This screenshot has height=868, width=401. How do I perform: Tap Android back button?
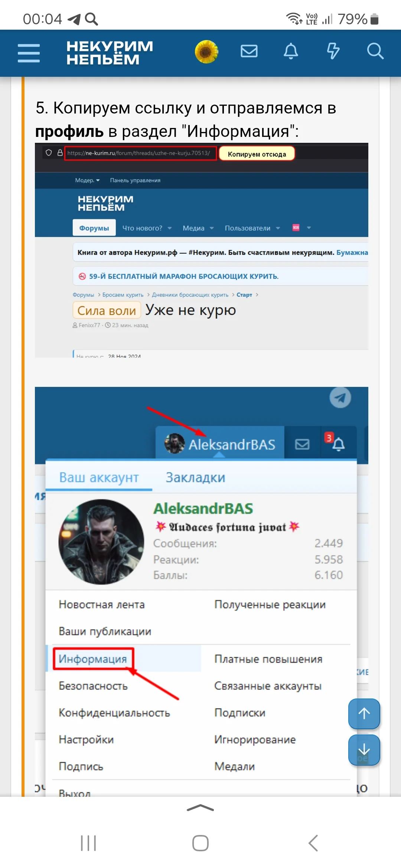click(313, 843)
